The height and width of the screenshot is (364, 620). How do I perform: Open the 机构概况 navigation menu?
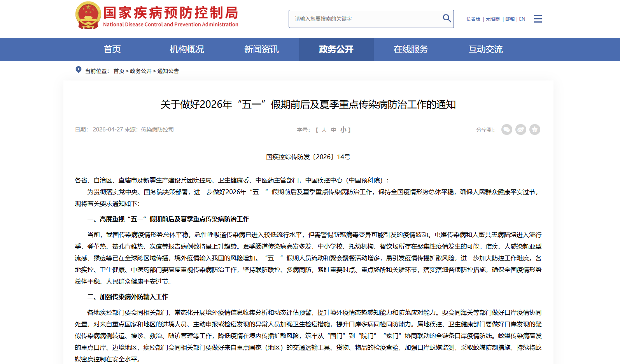click(x=187, y=49)
